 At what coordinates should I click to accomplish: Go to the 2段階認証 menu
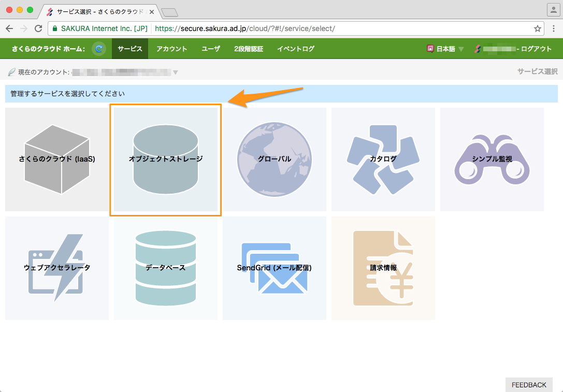tap(249, 49)
